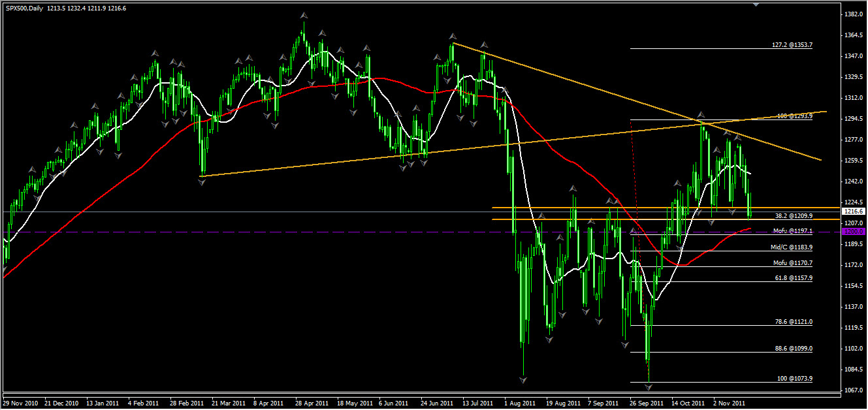
Task: Select the 14 Oct 2011 date label
Action: (x=689, y=403)
